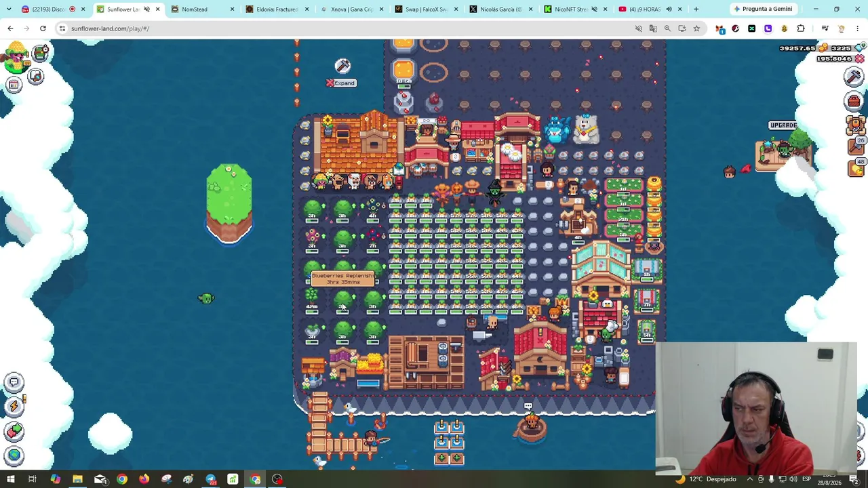Click the green goblin on the raft
Viewport: 868px width, 488px height.
pyautogui.click(x=784, y=148)
